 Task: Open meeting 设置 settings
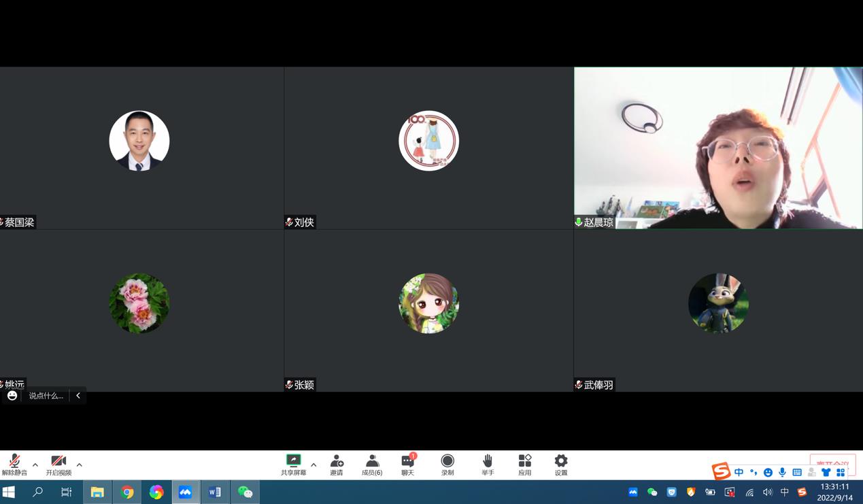[x=561, y=465]
